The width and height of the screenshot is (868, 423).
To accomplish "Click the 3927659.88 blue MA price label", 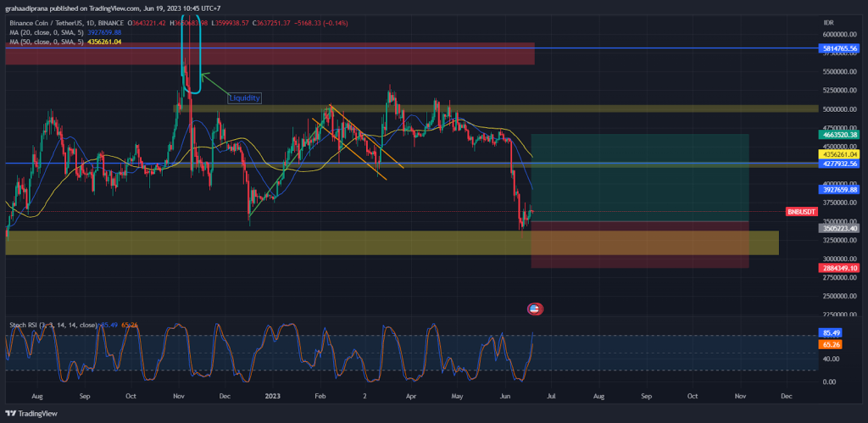I will point(840,189).
